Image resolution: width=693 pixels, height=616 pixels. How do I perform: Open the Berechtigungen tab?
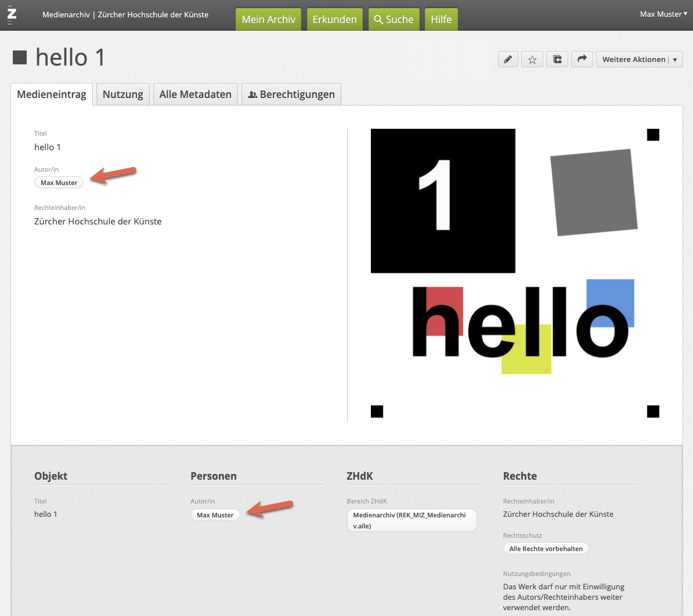coord(291,94)
